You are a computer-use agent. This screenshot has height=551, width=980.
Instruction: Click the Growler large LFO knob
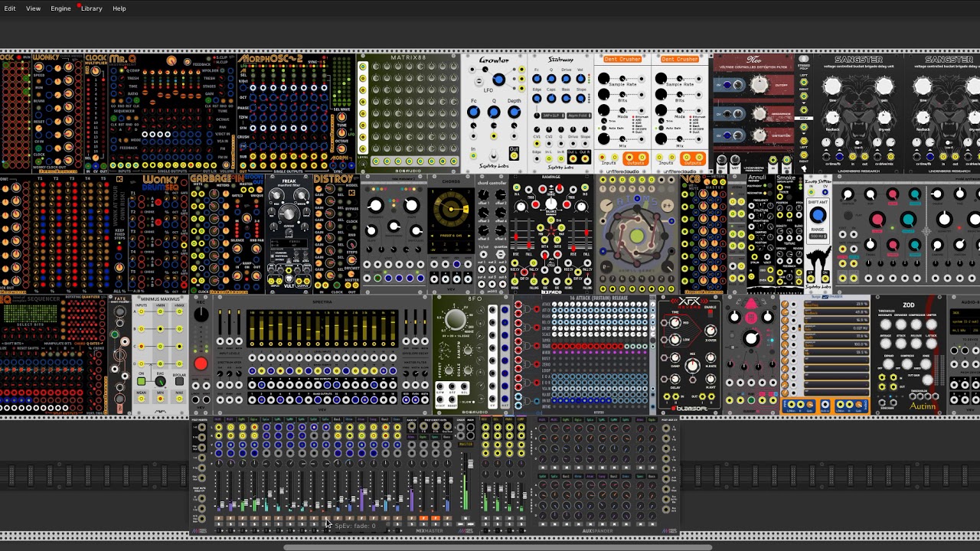tap(498, 79)
